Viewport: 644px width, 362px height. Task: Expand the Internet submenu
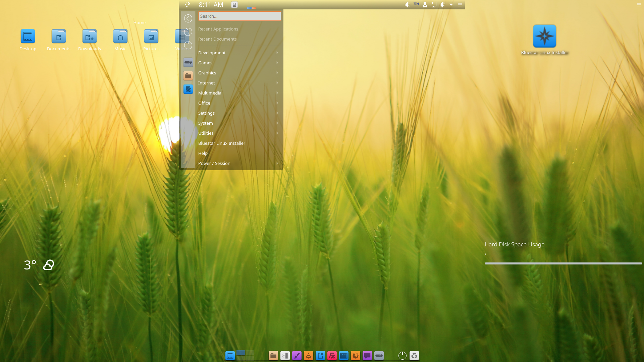click(238, 83)
